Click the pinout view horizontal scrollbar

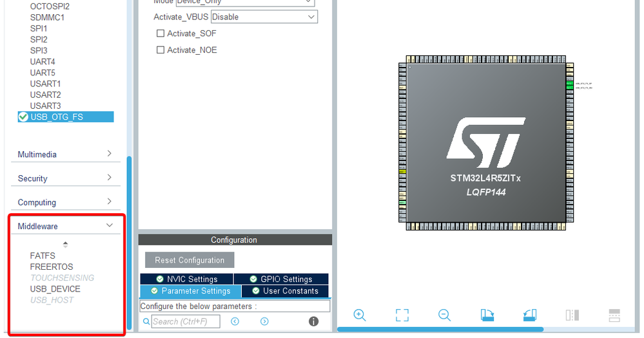[x=440, y=330]
